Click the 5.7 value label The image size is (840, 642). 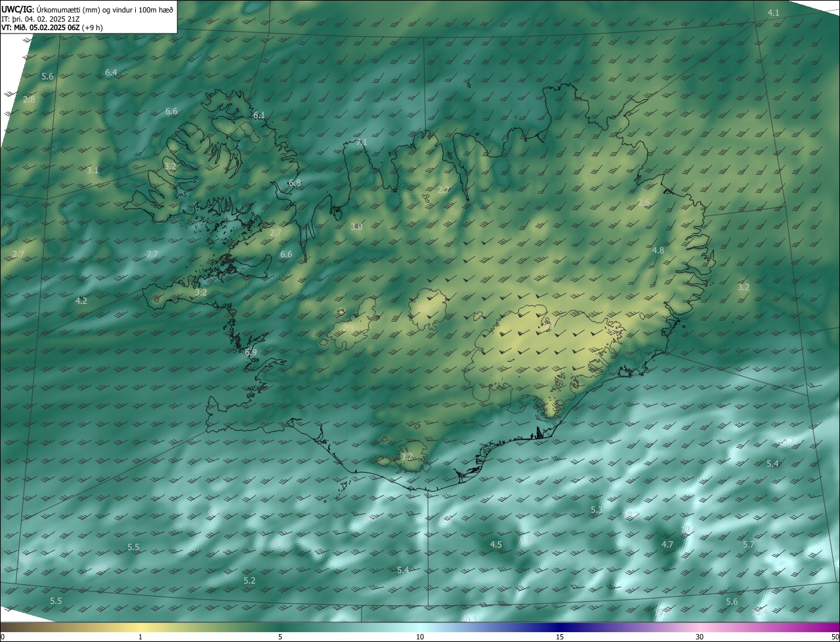tap(749, 545)
